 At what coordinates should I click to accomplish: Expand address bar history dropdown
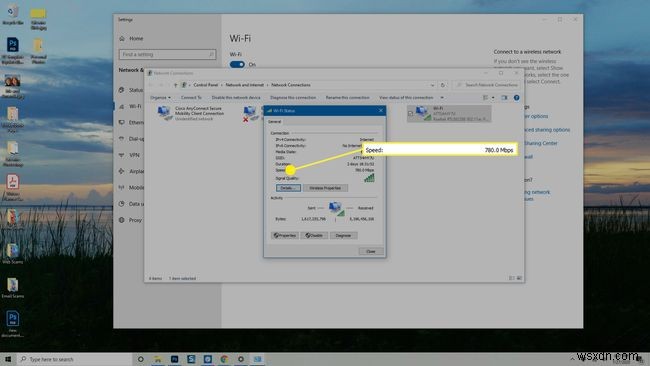(x=432, y=85)
